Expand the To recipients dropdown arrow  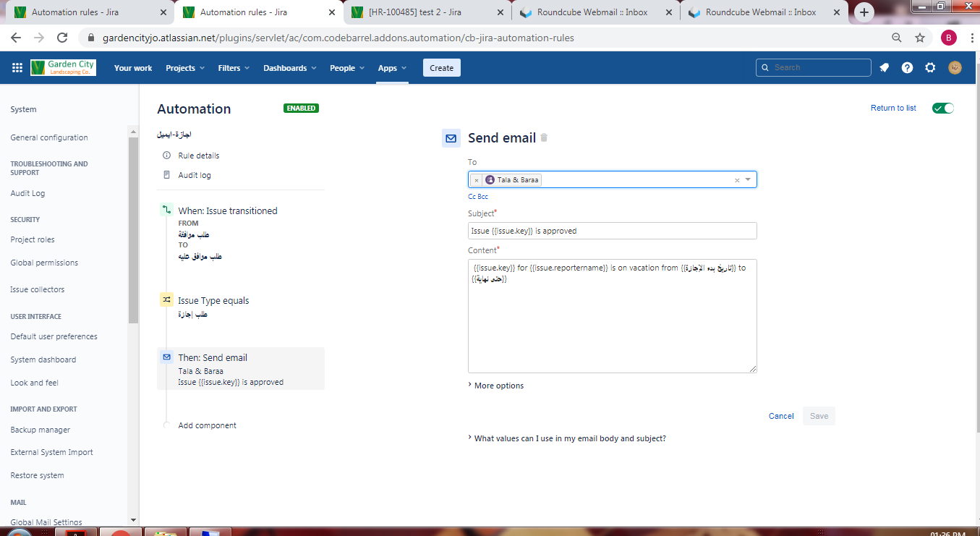(748, 180)
